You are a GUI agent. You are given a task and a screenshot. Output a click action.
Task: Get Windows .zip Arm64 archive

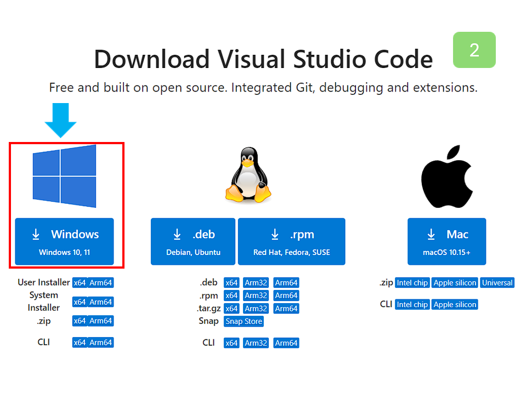pos(101,321)
